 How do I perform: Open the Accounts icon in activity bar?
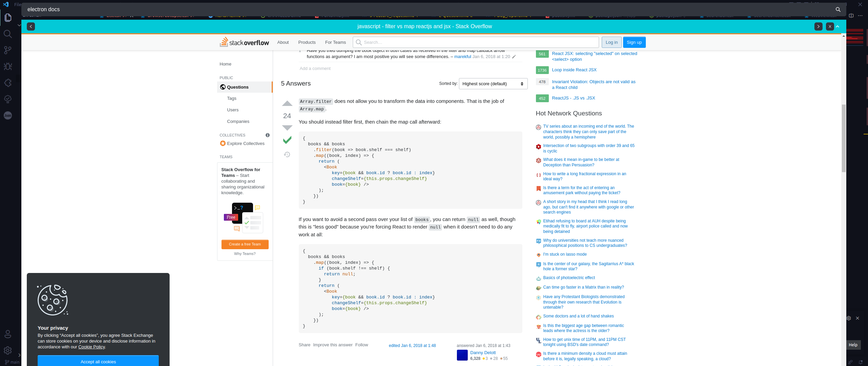(8, 334)
